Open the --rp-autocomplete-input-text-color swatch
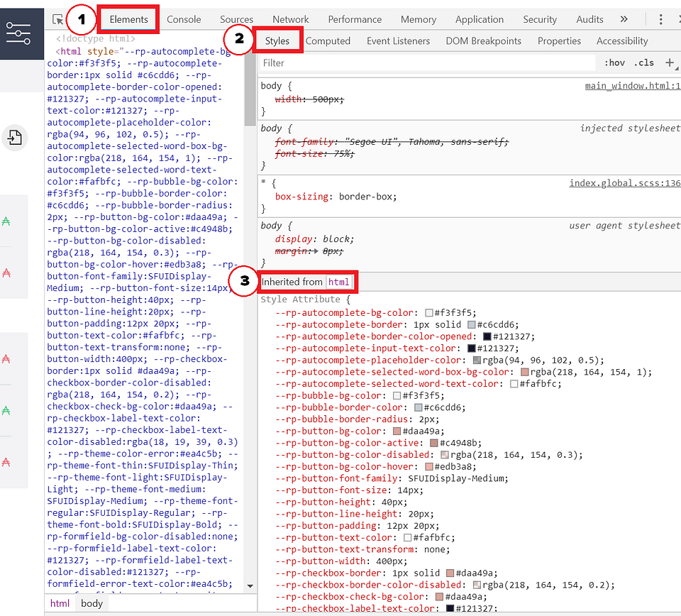This screenshot has width=681, height=616. pos(472,348)
